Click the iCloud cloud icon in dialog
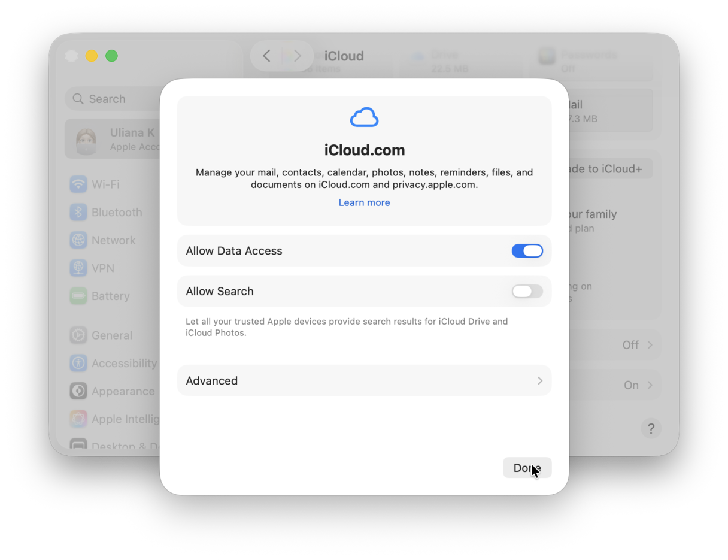The height and width of the screenshot is (560, 728). click(364, 117)
